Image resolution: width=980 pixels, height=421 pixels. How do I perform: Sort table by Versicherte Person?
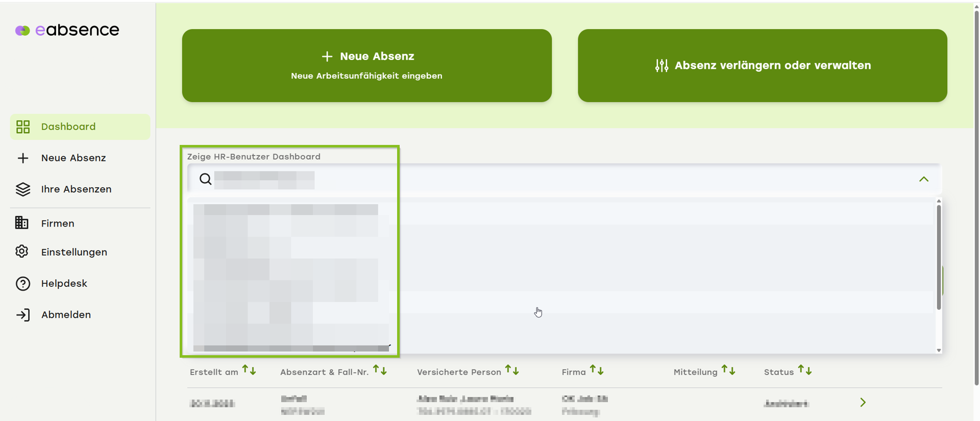(x=512, y=370)
